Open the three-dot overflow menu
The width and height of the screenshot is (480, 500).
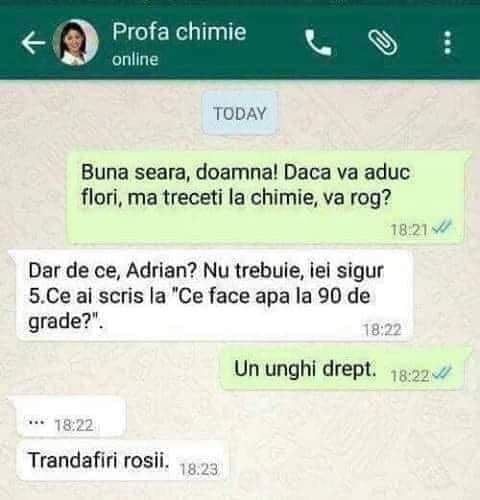point(448,43)
